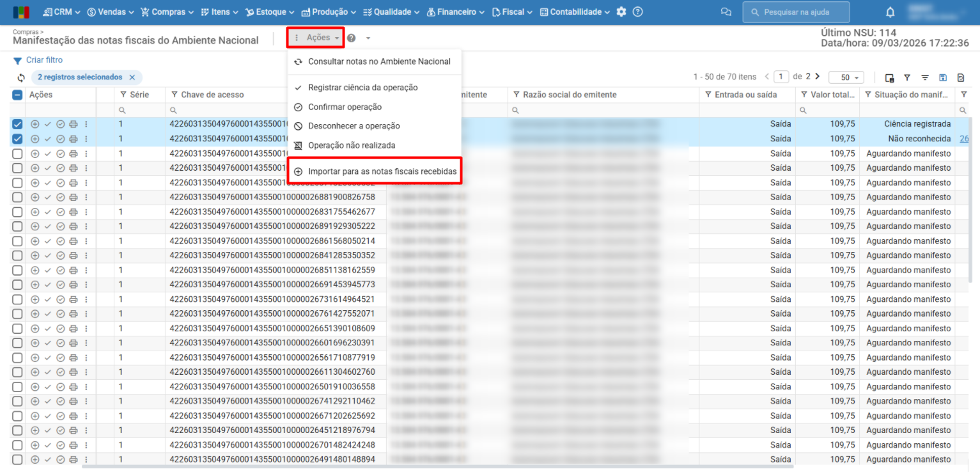Screen dimensions: 980x472
Task: Expand the Compras menu
Action: click(x=167, y=12)
